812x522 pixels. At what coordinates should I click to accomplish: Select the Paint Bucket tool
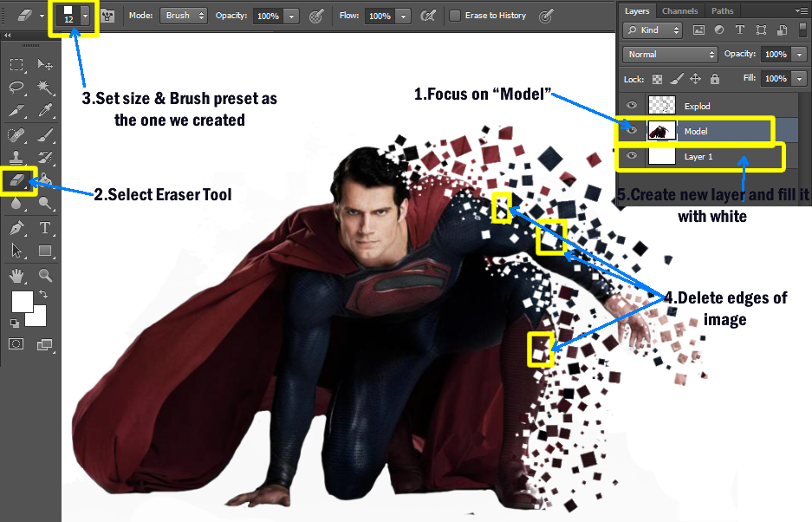pyautogui.click(x=46, y=179)
